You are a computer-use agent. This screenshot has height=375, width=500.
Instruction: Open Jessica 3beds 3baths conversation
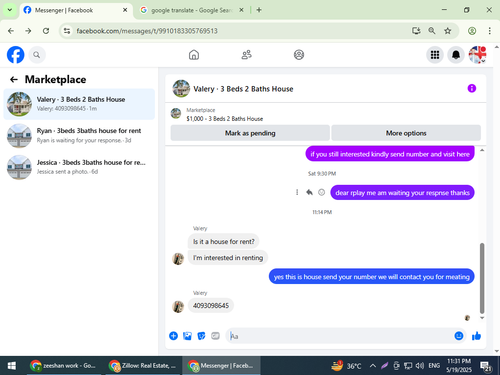(x=79, y=167)
